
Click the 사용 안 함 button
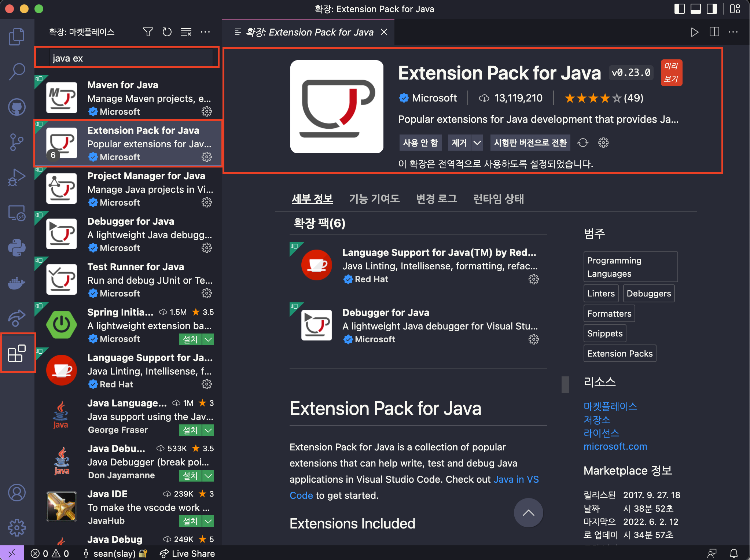[420, 143]
